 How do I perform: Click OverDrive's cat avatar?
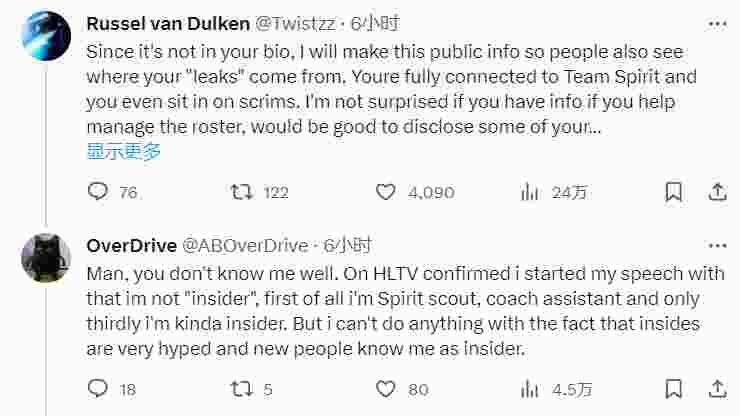coord(45,260)
